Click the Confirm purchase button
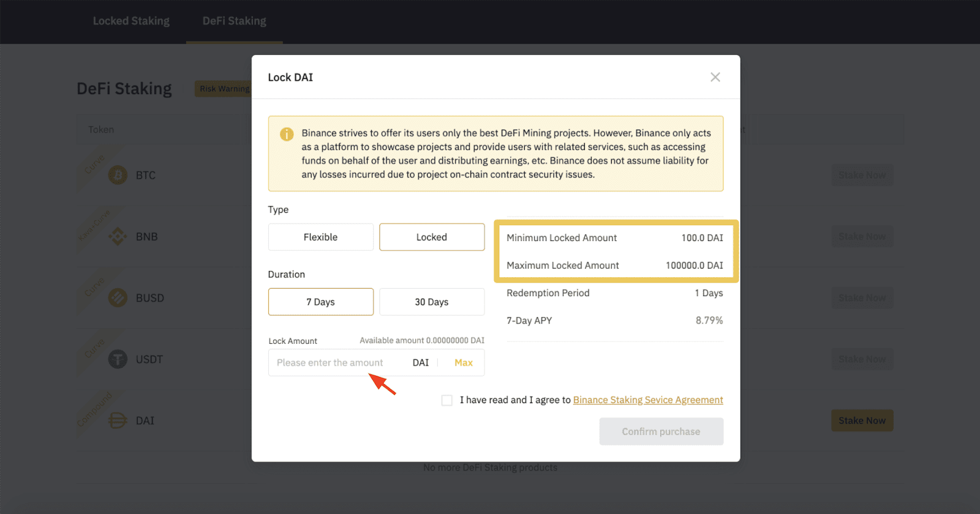 click(661, 431)
